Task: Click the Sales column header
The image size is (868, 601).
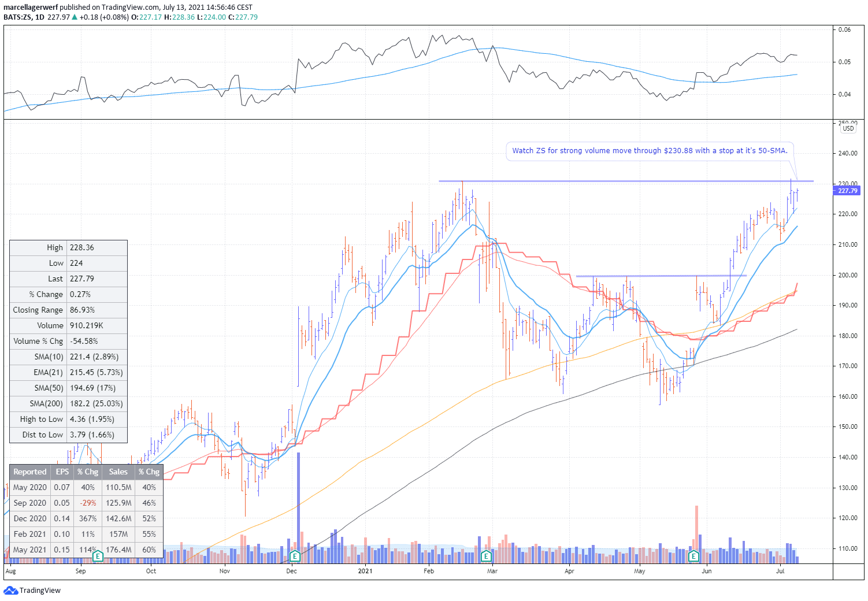Action: coord(118,472)
